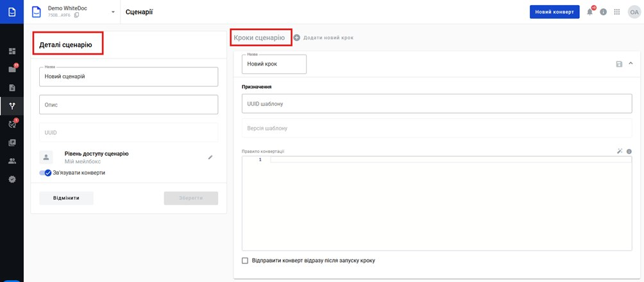The width and height of the screenshot is (644, 282).
Task: Open the settings badge icon in sidebar
Action: [x=12, y=179]
